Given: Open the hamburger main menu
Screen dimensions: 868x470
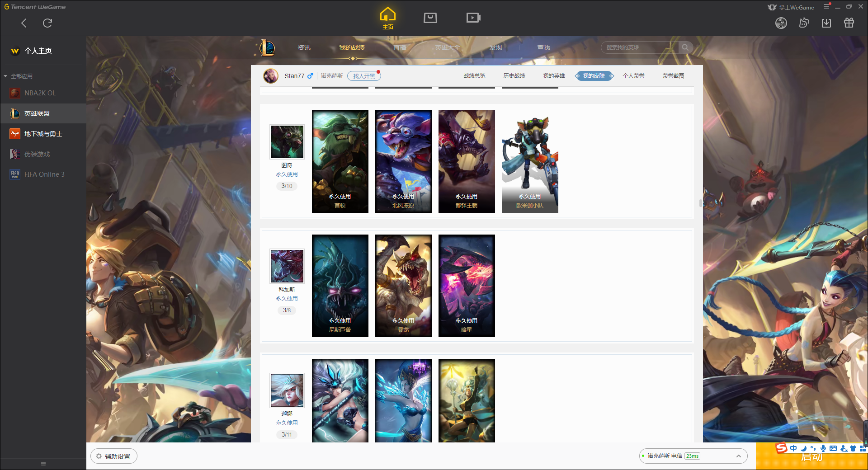Looking at the screenshot, I should tap(826, 6).
